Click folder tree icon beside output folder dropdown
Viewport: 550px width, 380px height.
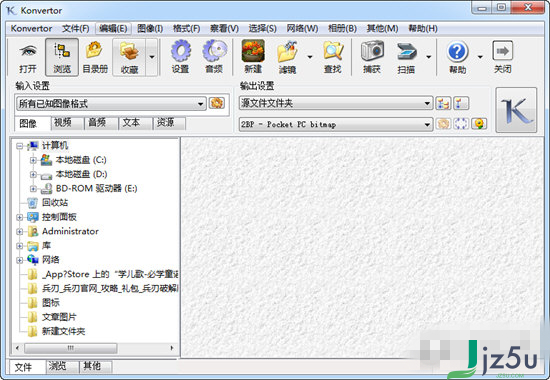(443, 103)
